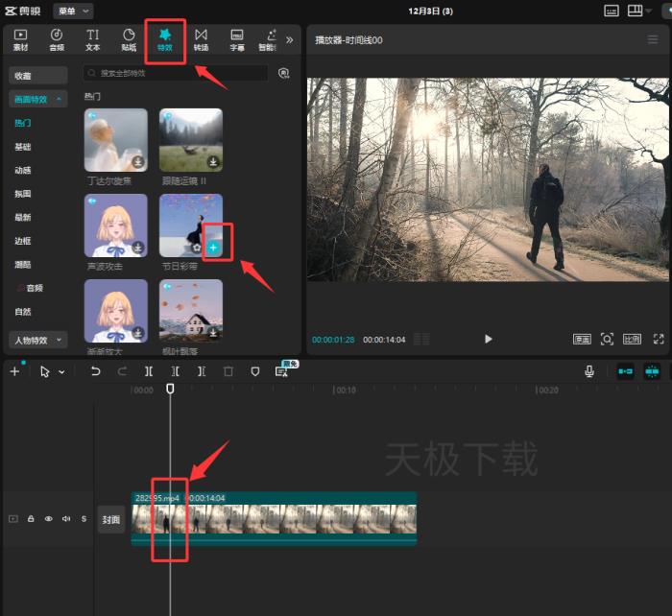Click the add marker shield icon
Screen dimensions: 672x616
coord(255,371)
